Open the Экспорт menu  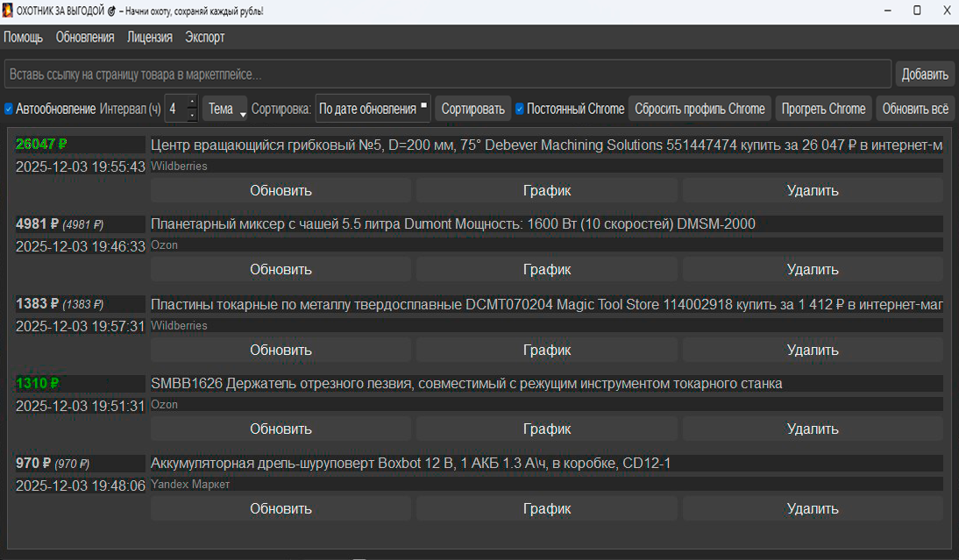coord(204,37)
